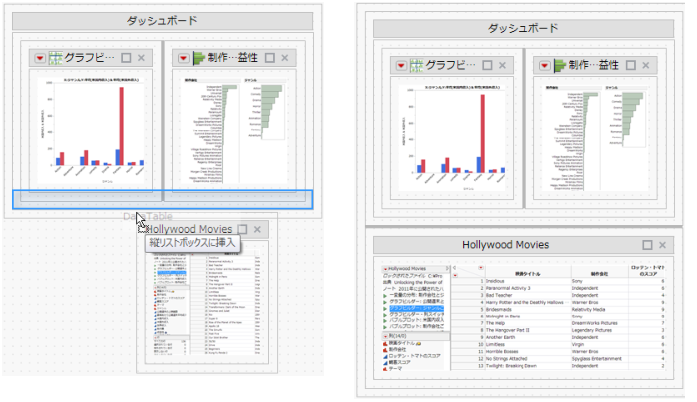This screenshot has width=697, height=402.
Task: Select 映画タイトル in the columns list
Action: 402,343
